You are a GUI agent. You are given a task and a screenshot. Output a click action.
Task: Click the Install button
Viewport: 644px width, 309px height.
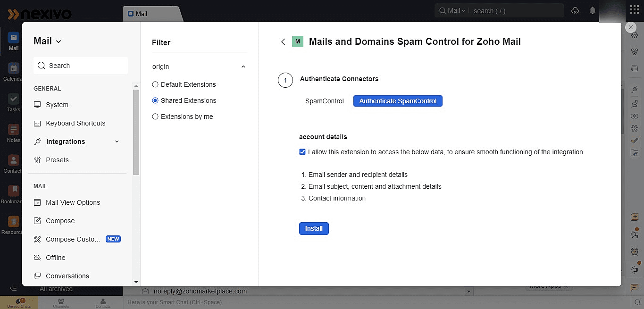pyautogui.click(x=314, y=228)
